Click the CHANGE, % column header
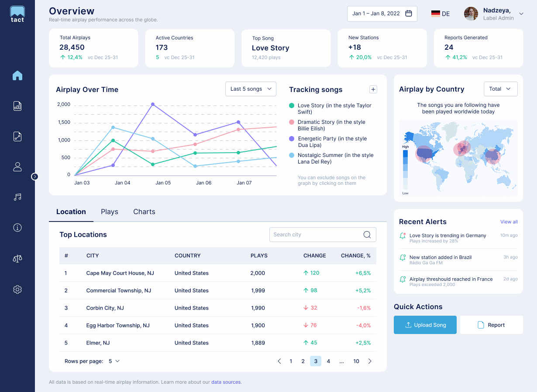The width and height of the screenshot is (537, 392). pyautogui.click(x=356, y=256)
